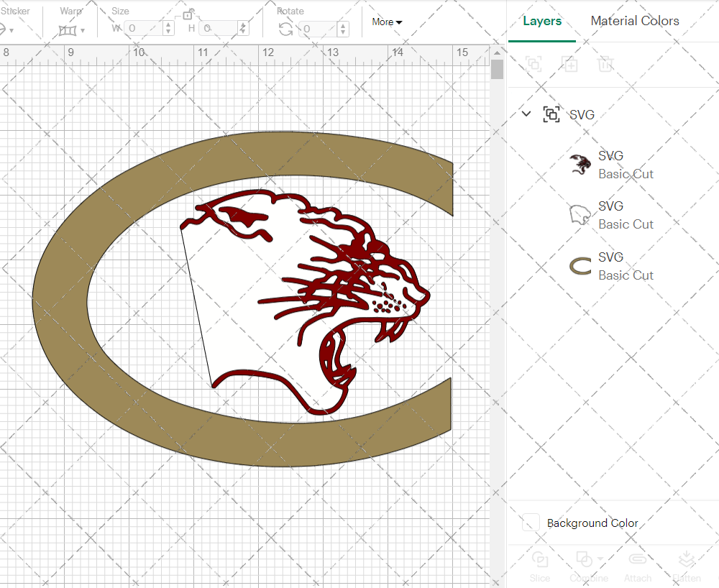Click the vertical scrollbar thumb

(497, 70)
